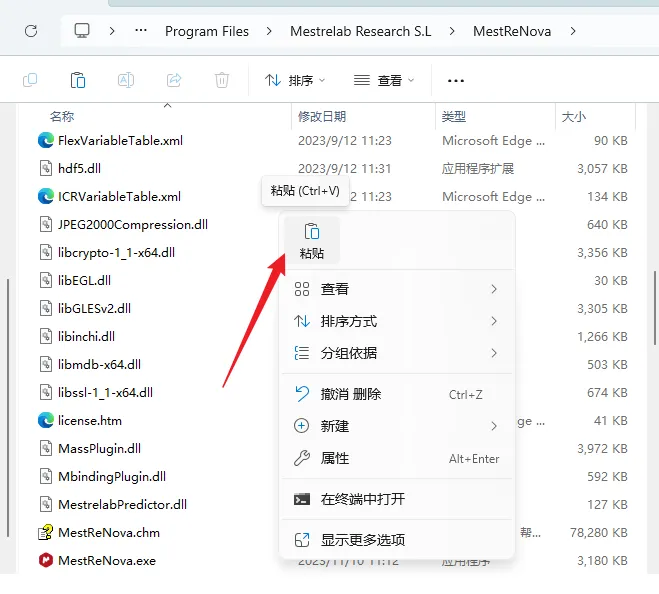Click the copy icon in the toolbar
Image resolution: width=659 pixels, height=594 pixels.
[30, 80]
